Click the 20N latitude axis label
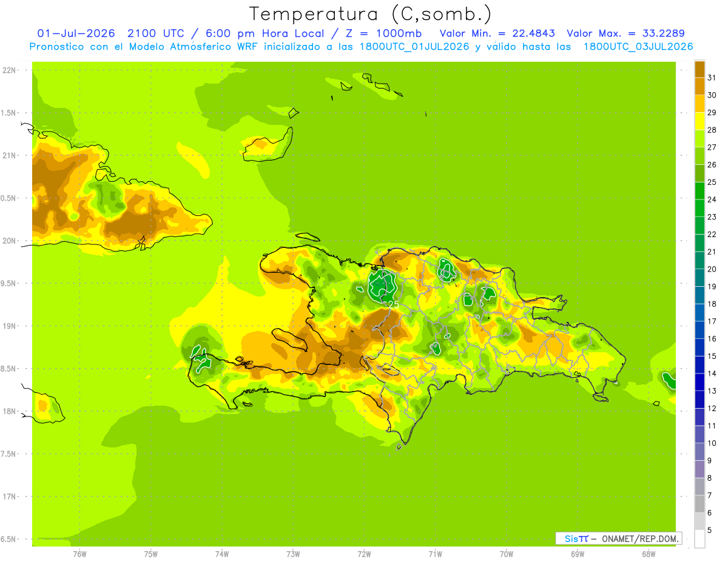 click(x=9, y=241)
